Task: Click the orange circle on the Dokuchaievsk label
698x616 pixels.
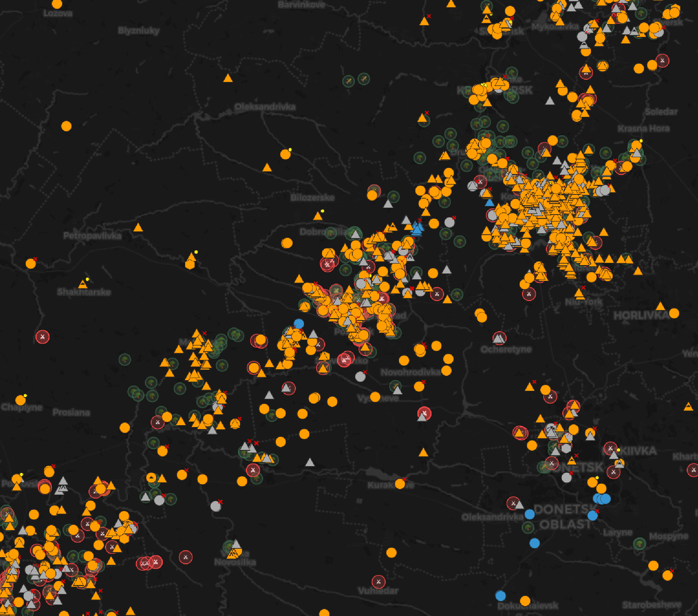Action: pyautogui.click(x=525, y=601)
